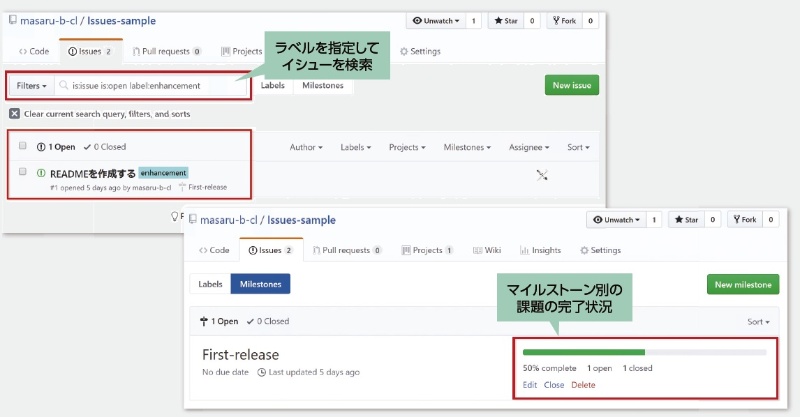Viewport: 800px width, 417px height.
Task: Click the open issue status icon
Action: (41, 173)
